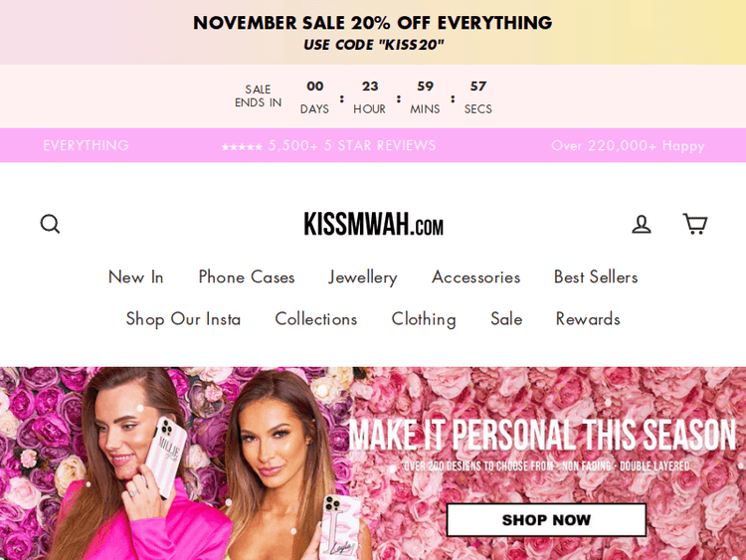Open the Collections menu
The height and width of the screenshot is (560, 746).
click(x=316, y=318)
